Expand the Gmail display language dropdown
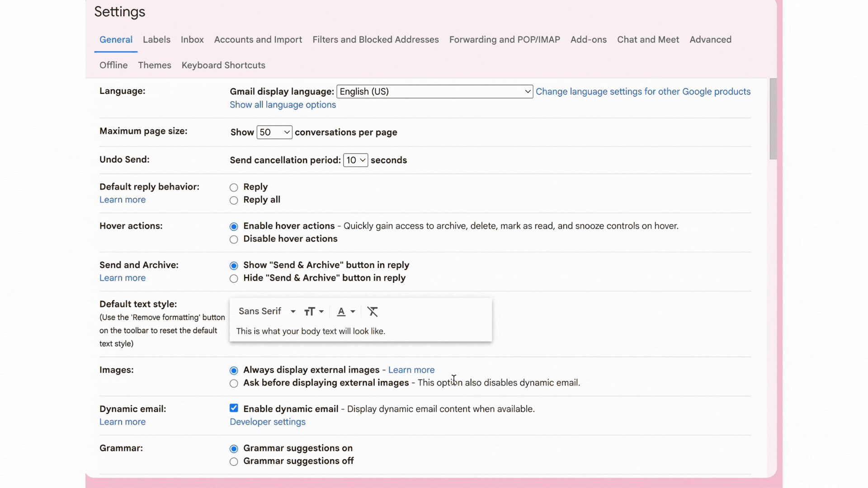 pyautogui.click(x=434, y=92)
